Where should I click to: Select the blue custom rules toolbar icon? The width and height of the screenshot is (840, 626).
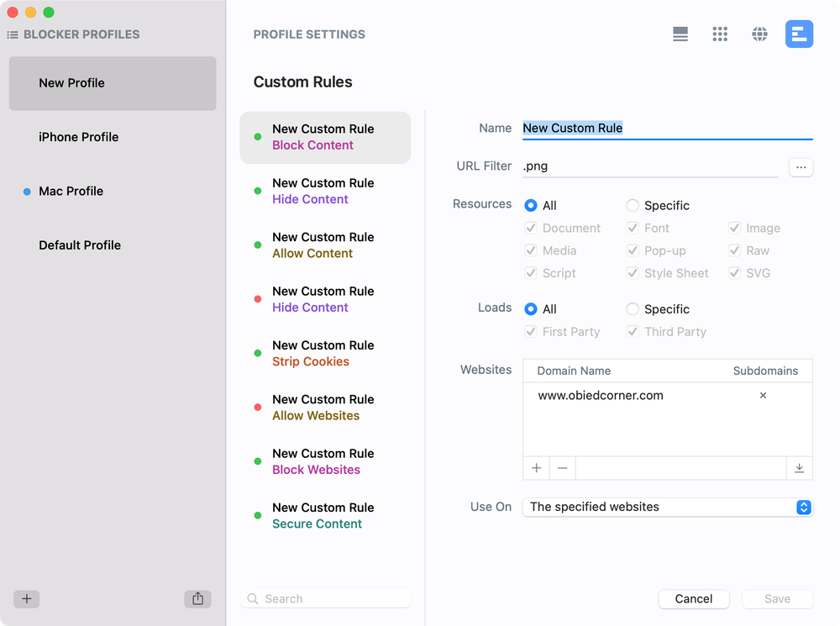[799, 34]
